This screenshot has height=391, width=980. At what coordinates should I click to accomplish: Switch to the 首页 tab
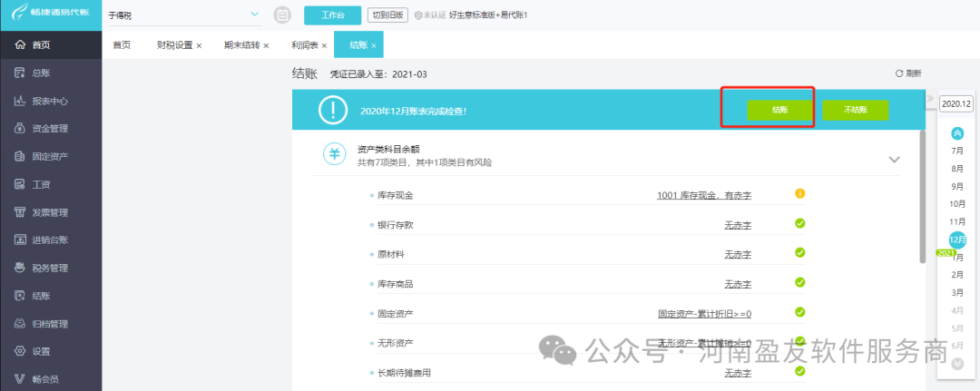[122, 45]
